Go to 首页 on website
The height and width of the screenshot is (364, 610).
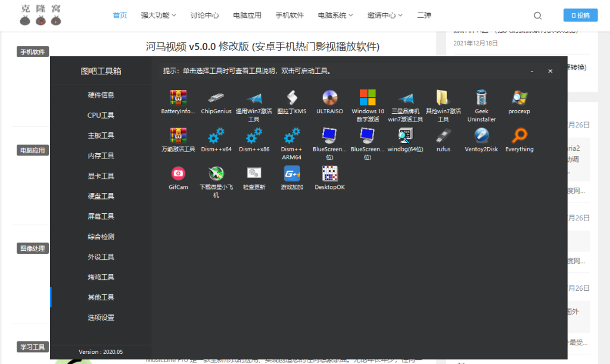(120, 15)
